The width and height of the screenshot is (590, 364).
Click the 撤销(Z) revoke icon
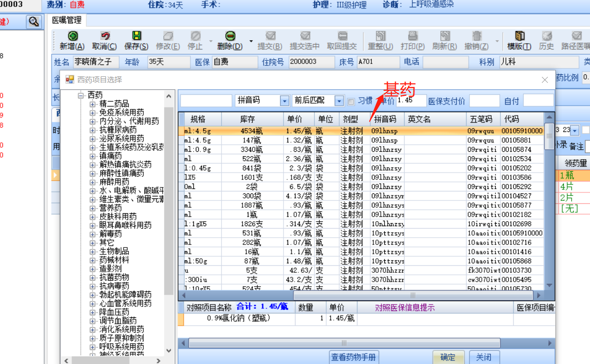click(x=477, y=36)
